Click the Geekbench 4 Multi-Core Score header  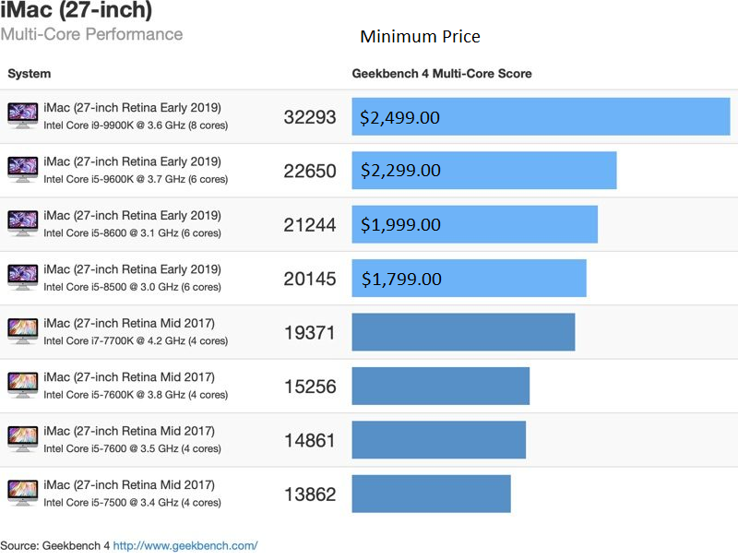442,74
